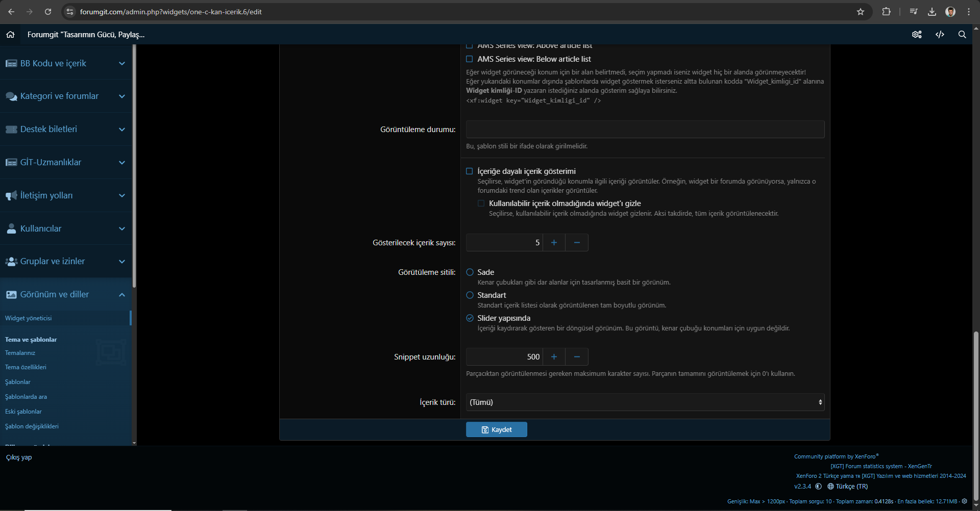
Task: Open the admin search icon
Action: pos(962,35)
